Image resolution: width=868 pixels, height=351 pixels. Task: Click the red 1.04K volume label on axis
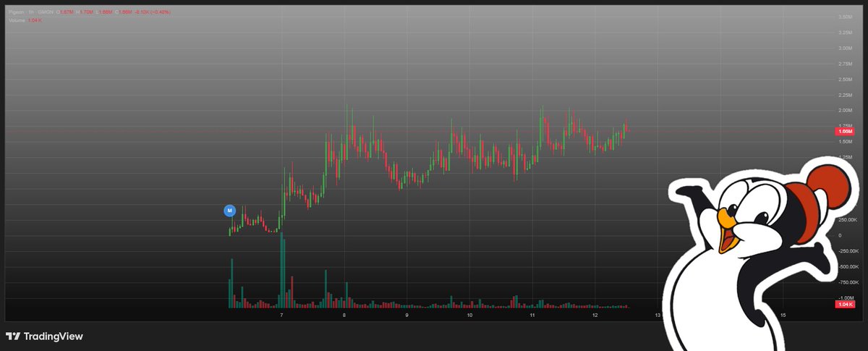point(844,305)
